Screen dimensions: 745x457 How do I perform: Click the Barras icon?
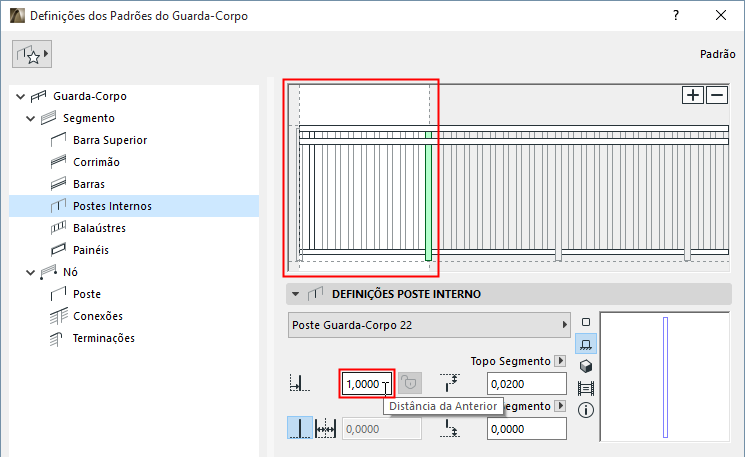click(58, 184)
